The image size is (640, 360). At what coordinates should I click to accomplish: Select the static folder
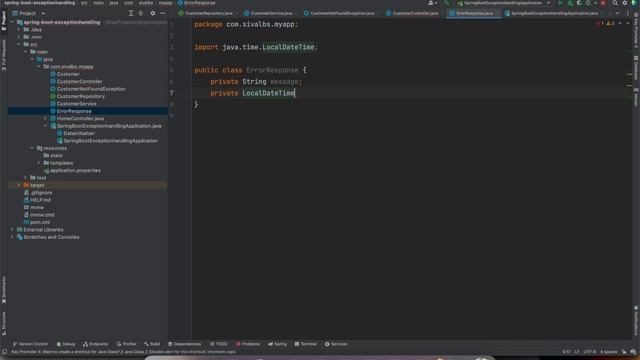(x=56, y=156)
